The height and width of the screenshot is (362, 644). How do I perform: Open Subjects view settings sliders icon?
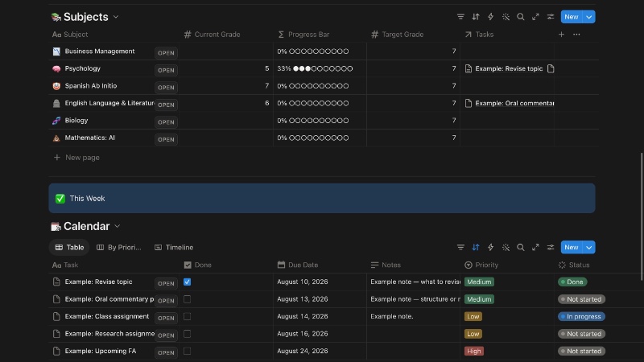551,17
